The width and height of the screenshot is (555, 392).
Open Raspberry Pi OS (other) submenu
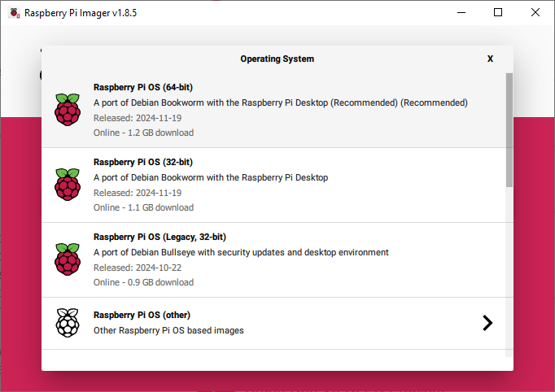[x=273, y=323]
